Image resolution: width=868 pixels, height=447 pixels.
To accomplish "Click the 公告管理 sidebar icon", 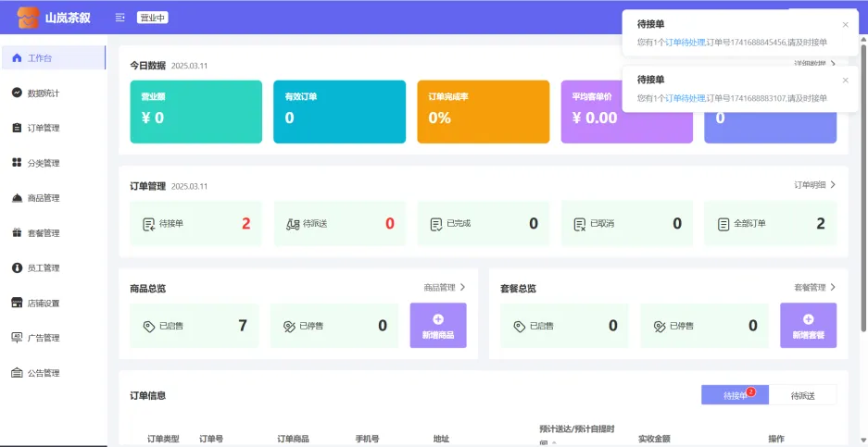I will pyautogui.click(x=17, y=373).
